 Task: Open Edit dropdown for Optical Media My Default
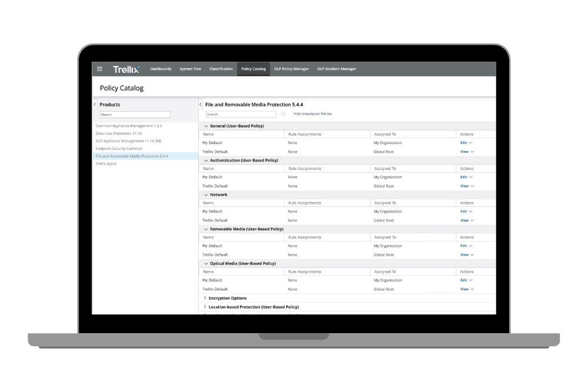click(x=466, y=280)
